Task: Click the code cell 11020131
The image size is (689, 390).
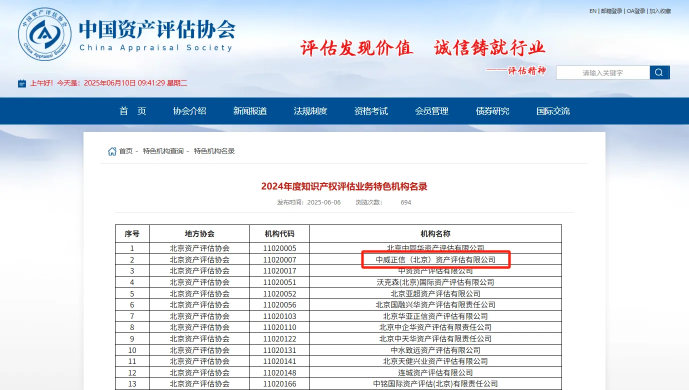Action: [279, 350]
